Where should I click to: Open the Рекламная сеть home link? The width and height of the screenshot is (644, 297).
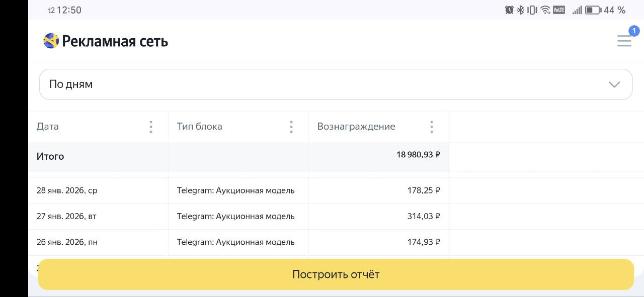click(x=115, y=41)
